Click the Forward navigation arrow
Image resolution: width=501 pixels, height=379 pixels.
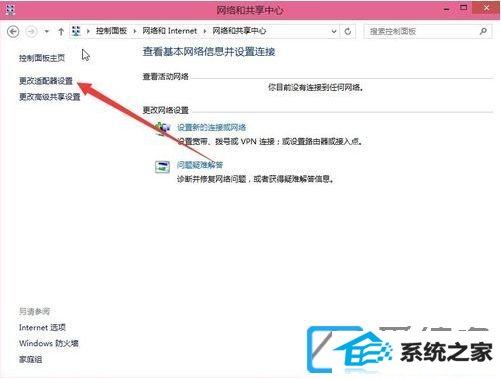pyautogui.click(x=31, y=32)
